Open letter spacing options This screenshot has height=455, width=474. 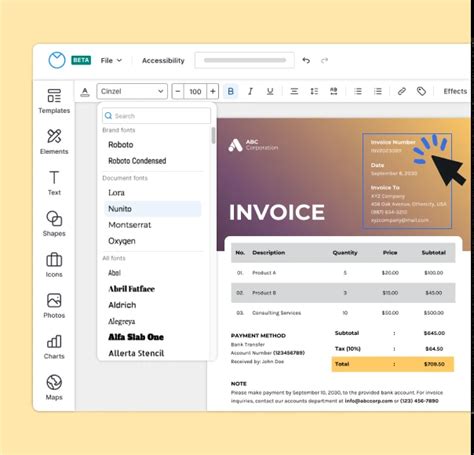pos(334,91)
